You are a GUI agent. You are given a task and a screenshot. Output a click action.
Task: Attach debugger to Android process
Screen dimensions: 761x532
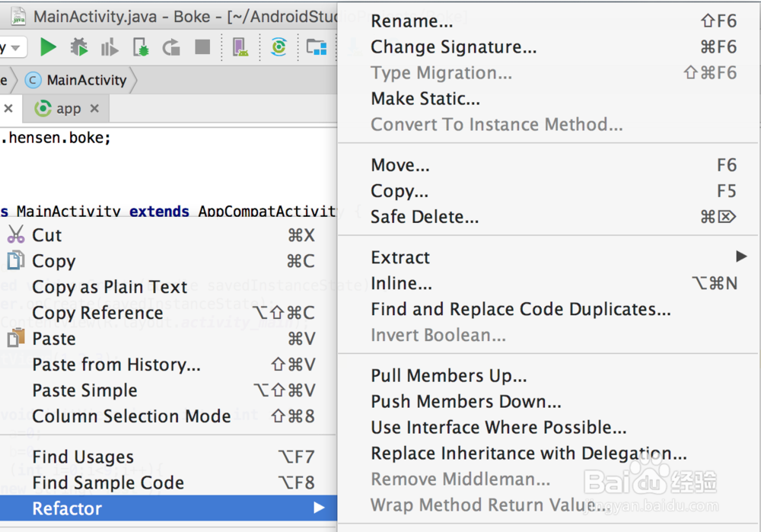click(x=141, y=48)
